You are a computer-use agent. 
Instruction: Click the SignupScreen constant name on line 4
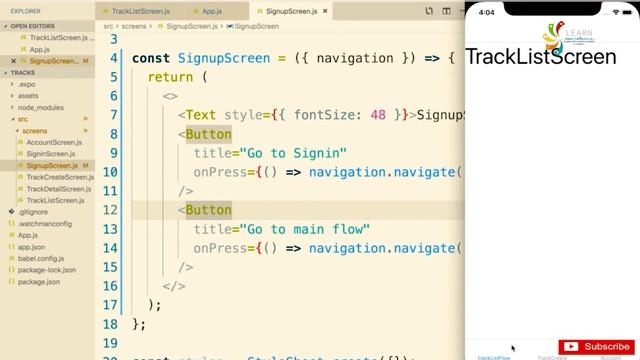pos(224,58)
